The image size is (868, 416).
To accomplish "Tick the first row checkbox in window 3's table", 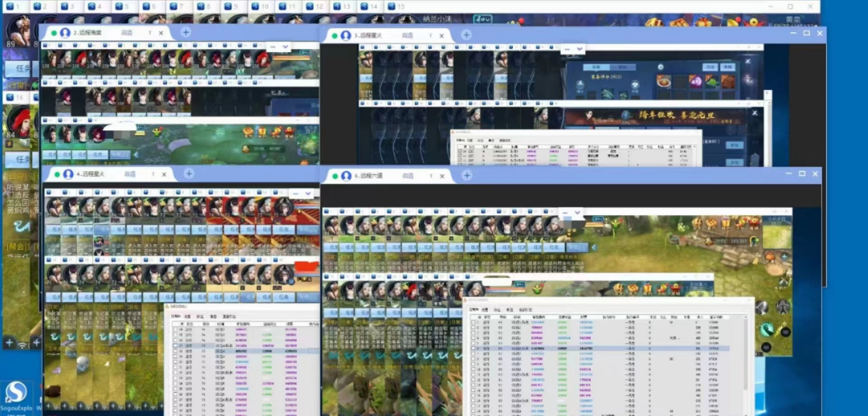I will pos(458,150).
